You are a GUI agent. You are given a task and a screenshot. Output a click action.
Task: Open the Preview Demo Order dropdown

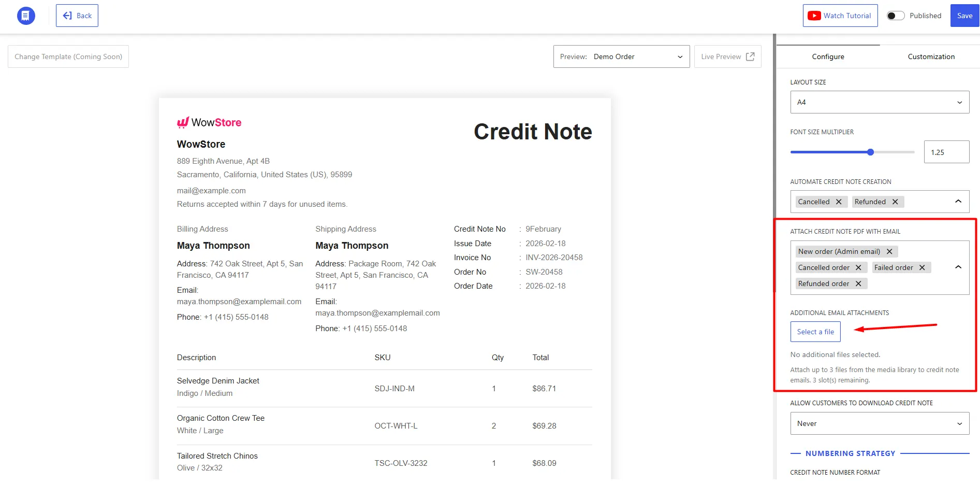[621, 56]
